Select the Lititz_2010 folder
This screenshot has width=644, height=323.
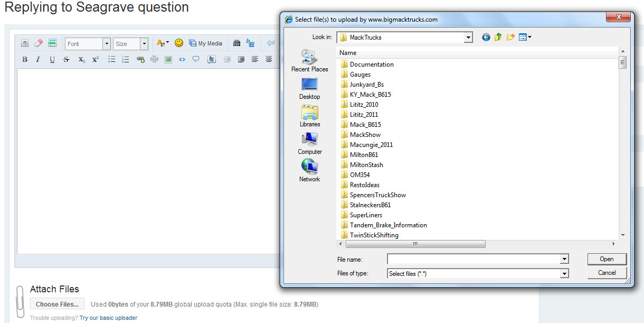(359, 105)
